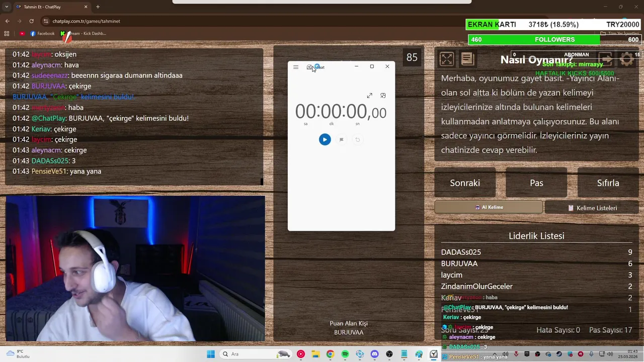Reload the chatplay page
644x362 pixels.
pos(31,21)
